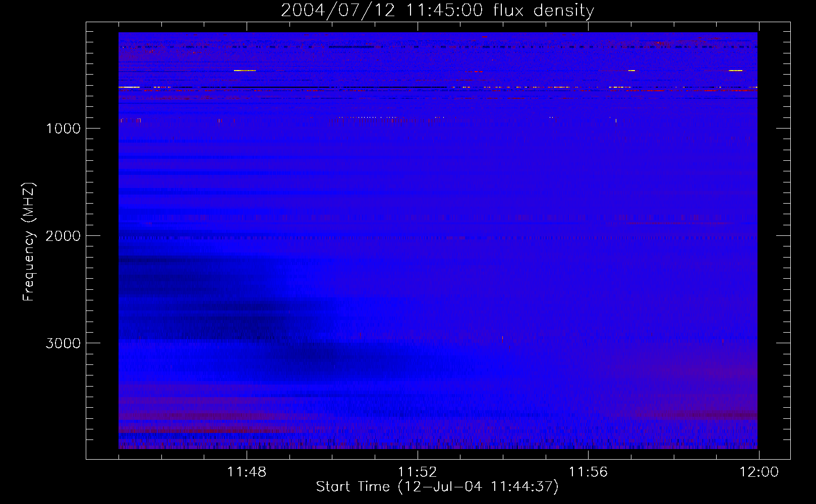Click the 1000 frequency tick label
Image resolution: width=816 pixels, height=504 pixels.
(x=63, y=129)
